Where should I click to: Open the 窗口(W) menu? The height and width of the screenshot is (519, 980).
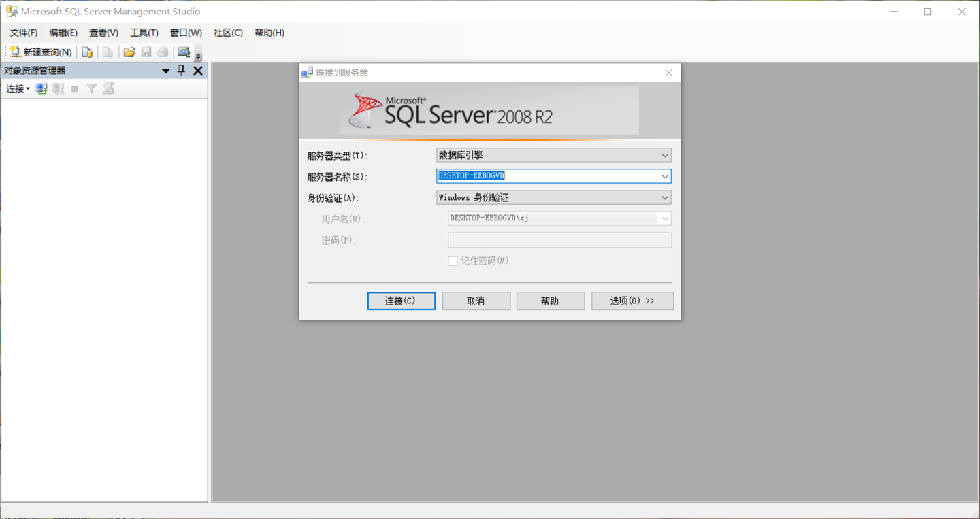point(186,33)
